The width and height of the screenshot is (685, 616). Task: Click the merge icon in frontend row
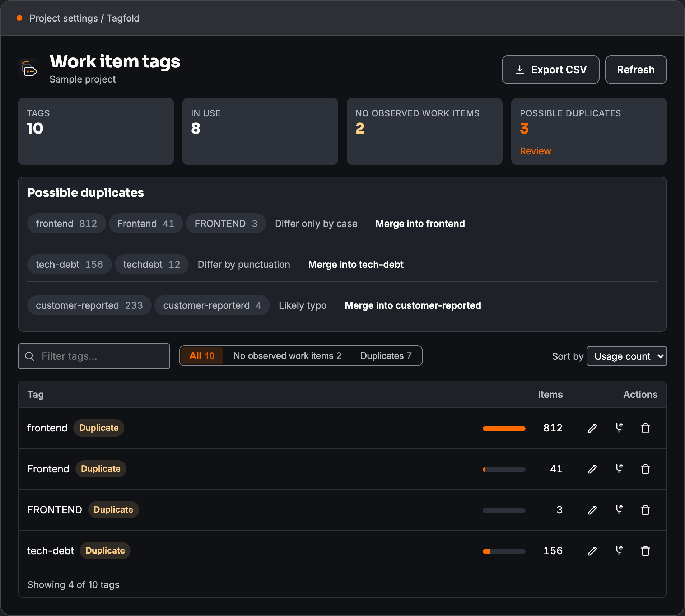click(x=619, y=428)
